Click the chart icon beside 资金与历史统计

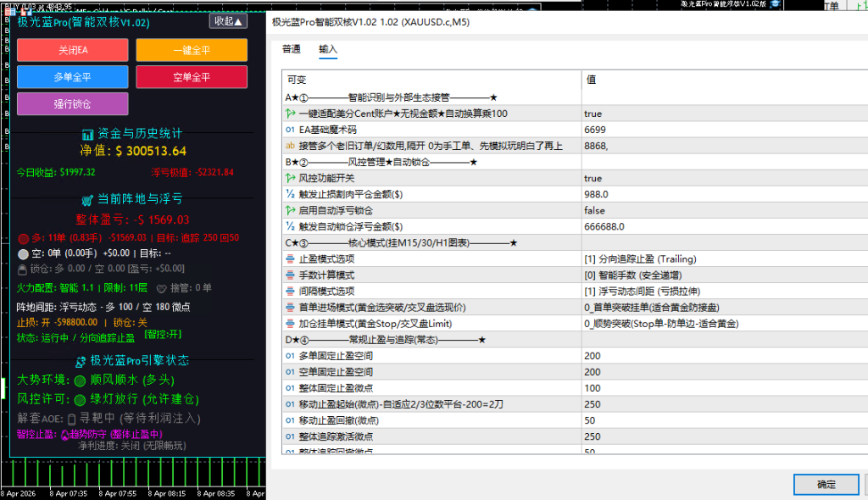pos(87,134)
